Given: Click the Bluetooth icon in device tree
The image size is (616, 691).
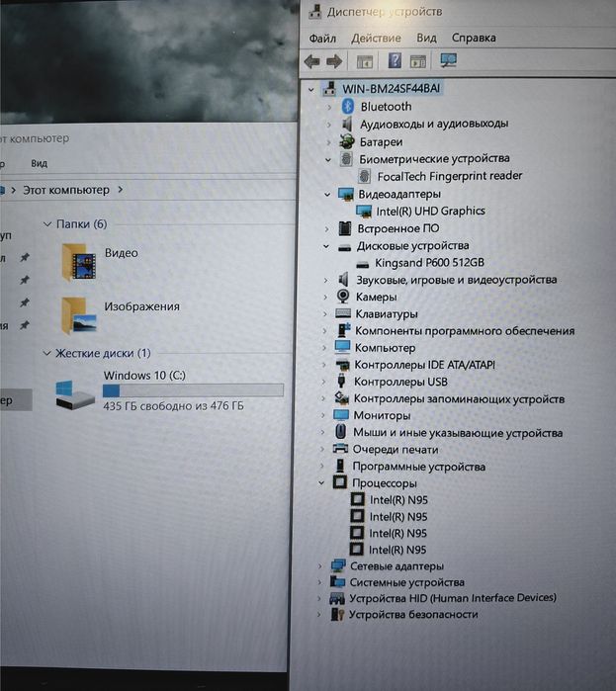Looking at the screenshot, I should 348,106.
